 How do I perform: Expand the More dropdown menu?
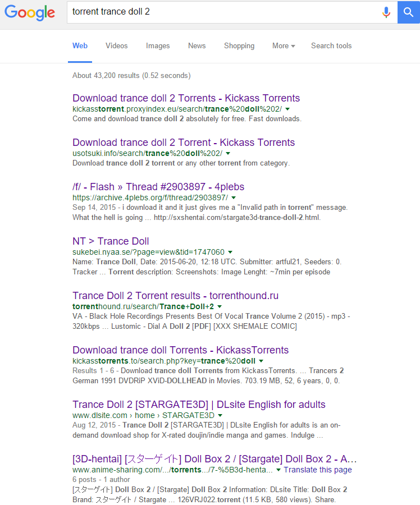(x=284, y=46)
